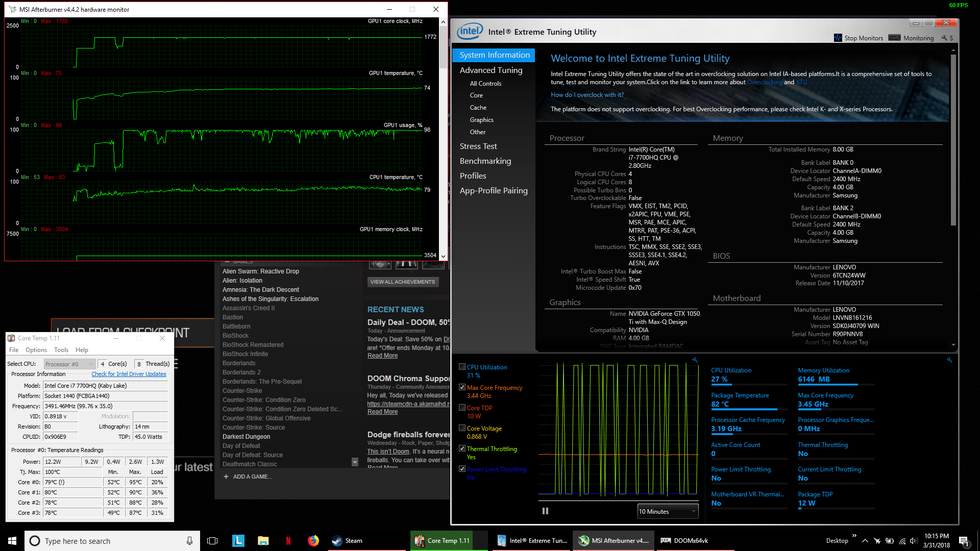980x551 pixels.
Task: Select Stress Test in XTU sidebar
Action: [x=478, y=146]
